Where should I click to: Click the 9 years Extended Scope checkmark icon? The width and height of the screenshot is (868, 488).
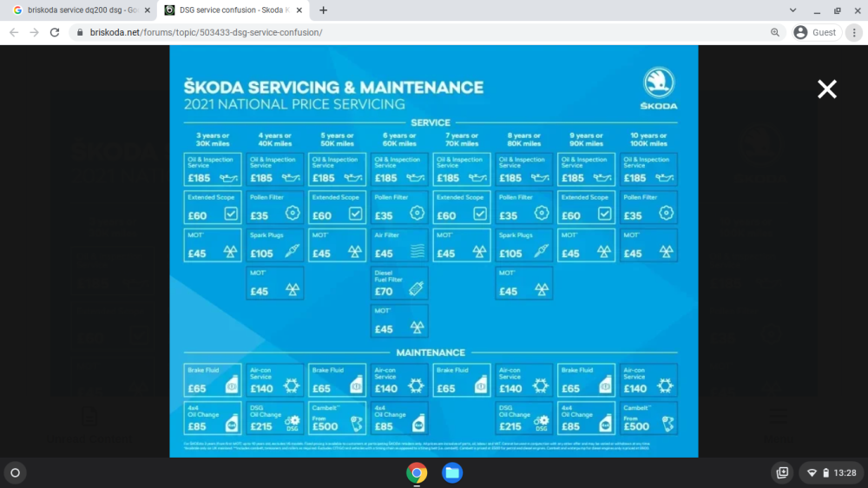[x=604, y=214]
